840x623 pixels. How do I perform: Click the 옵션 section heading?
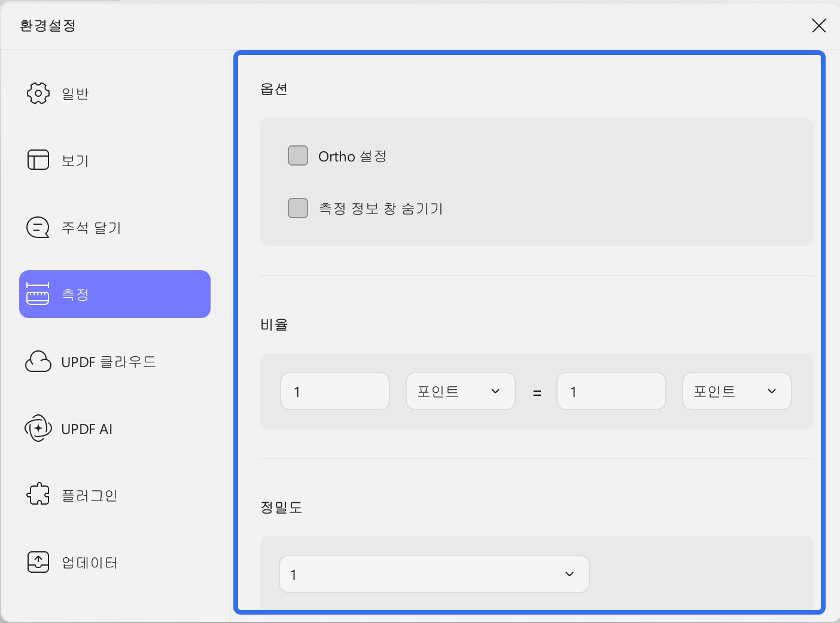click(274, 89)
